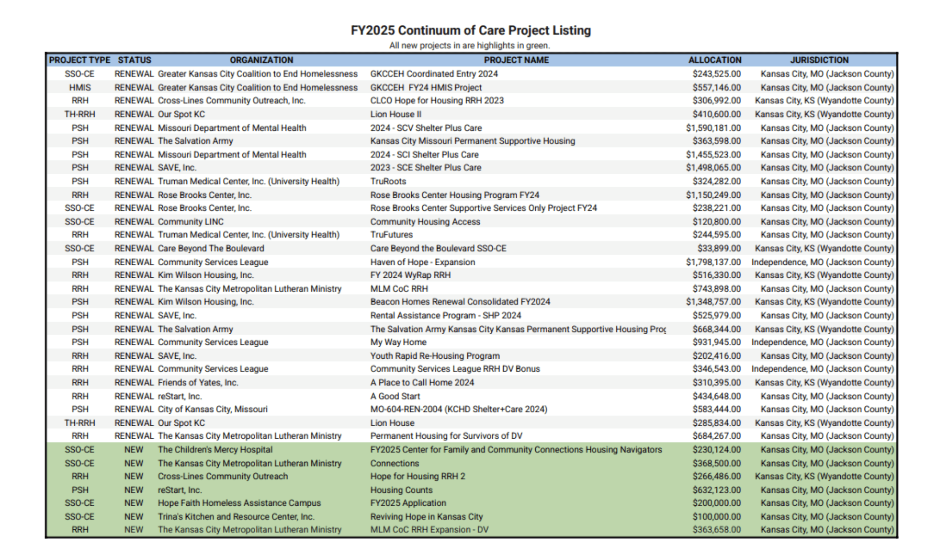Image resolution: width=943 pixels, height=560 pixels.
Task: Select The Children's Mercy Hospital green row
Action: tap(215, 450)
